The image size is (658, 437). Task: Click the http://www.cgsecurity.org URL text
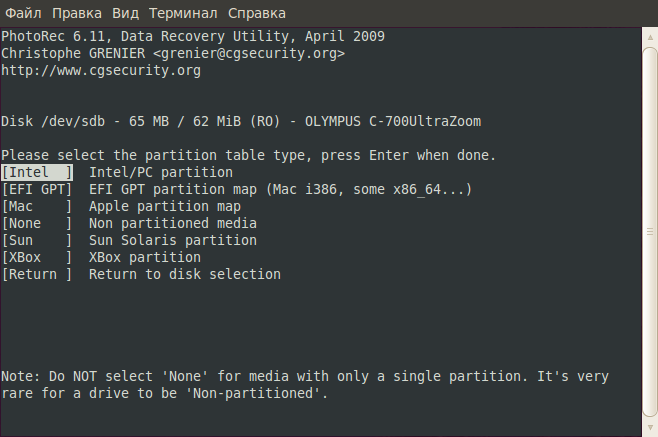(x=101, y=71)
